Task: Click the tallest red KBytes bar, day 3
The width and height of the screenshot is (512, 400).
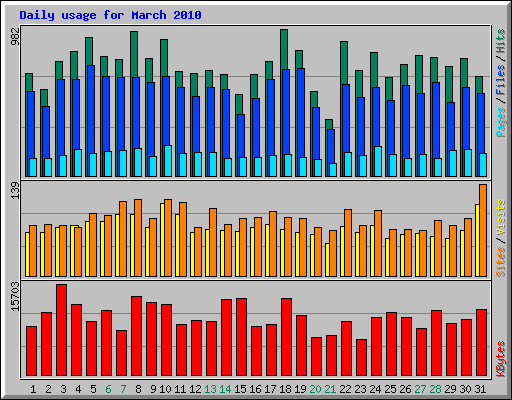Action: coord(61,330)
